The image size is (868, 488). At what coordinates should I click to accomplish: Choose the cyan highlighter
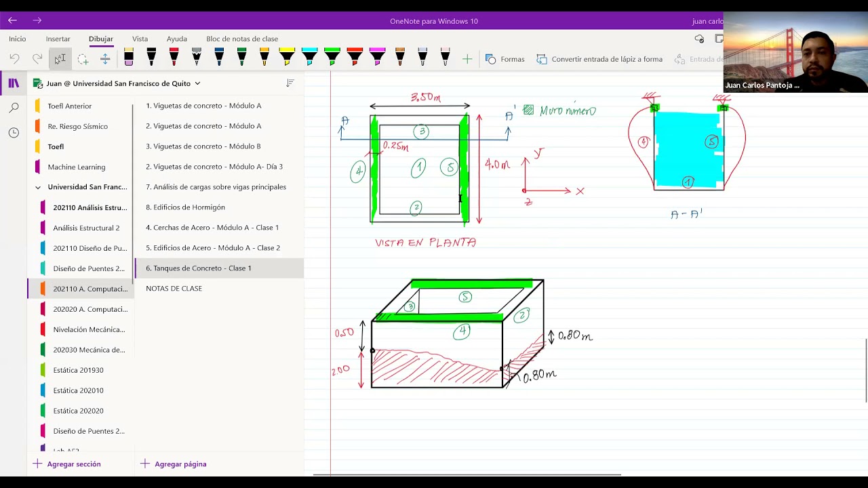[309, 57]
